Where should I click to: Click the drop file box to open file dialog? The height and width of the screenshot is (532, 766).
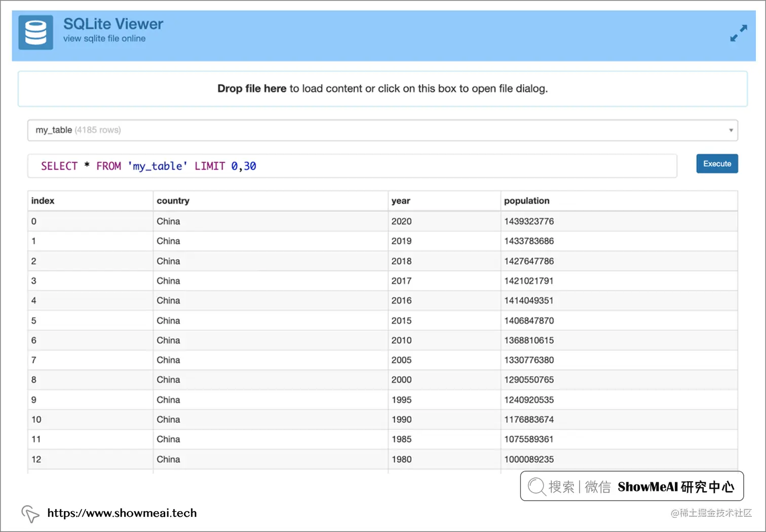pyautogui.click(x=382, y=89)
